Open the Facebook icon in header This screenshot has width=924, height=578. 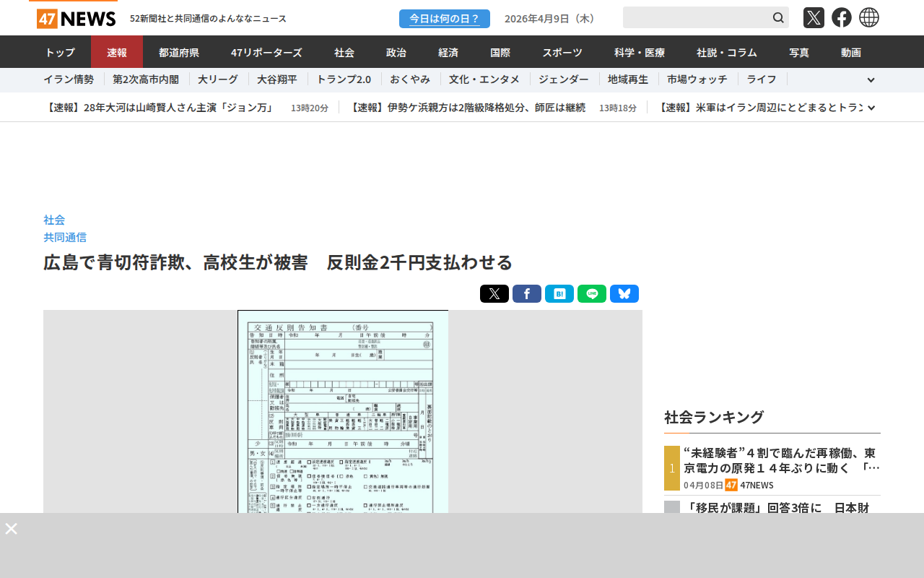pyautogui.click(x=841, y=17)
